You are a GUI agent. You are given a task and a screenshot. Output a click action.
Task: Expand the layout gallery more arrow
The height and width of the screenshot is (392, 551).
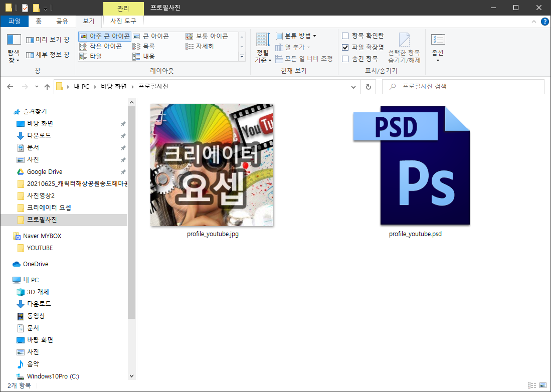click(x=242, y=56)
